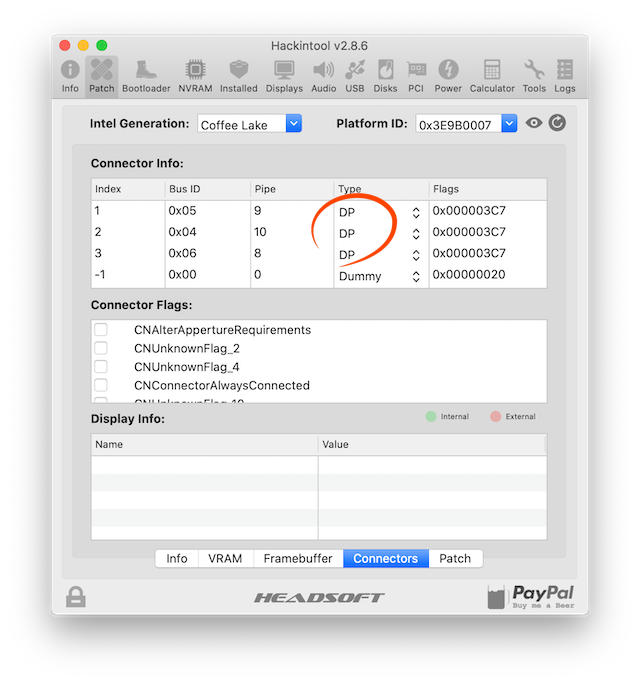The width and height of the screenshot is (640, 683).
Task: Go to the USB section
Action: pos(355,76)
